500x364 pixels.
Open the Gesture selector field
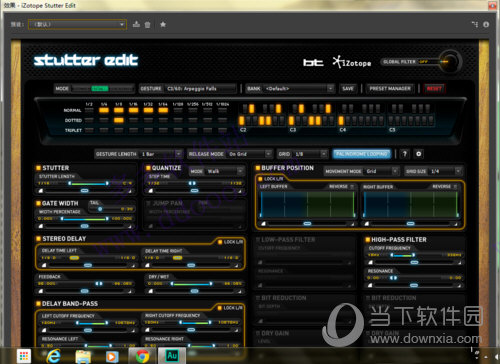(201, 89)
